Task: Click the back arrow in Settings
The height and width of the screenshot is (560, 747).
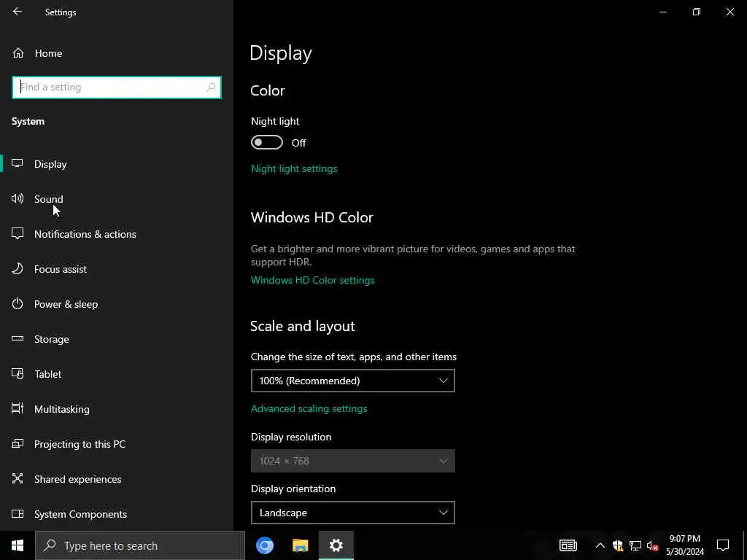Action: click(18, 12)
